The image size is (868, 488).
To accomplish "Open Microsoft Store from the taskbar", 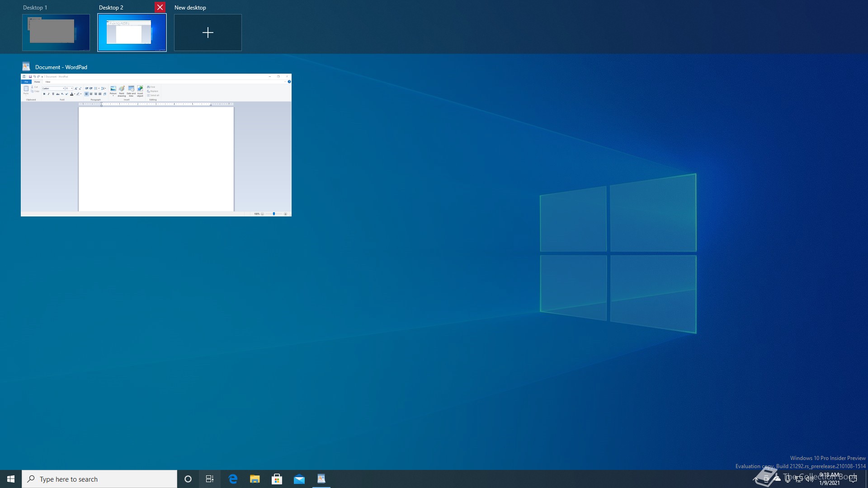I will point(277,479).
